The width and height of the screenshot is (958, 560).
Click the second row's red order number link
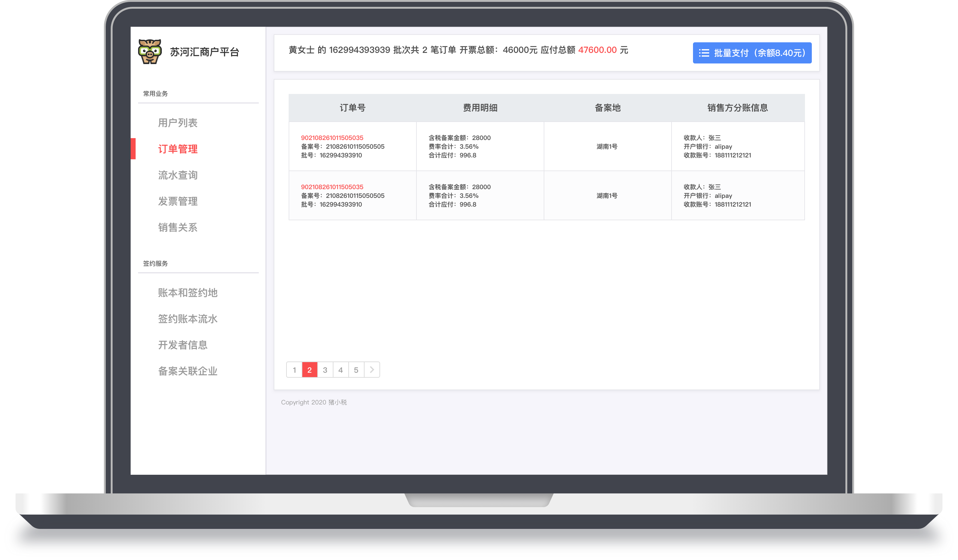pos(332,187)
